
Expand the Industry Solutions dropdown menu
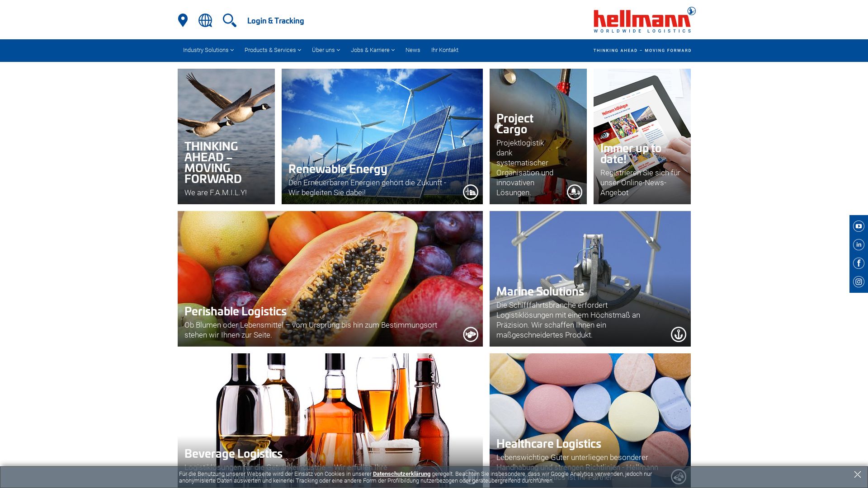click(x=208, y=50)
